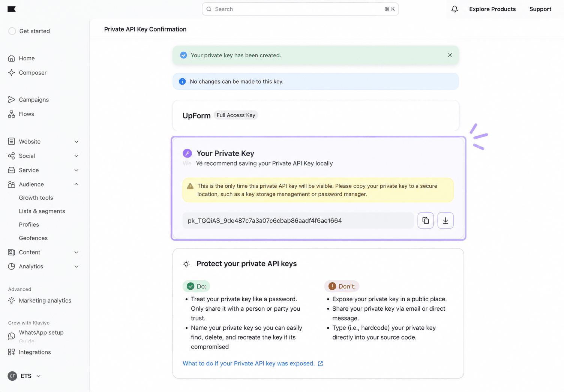Expand the Social menu chevron
Viewport: 564px width, 392px height.
tap(76, 156)
